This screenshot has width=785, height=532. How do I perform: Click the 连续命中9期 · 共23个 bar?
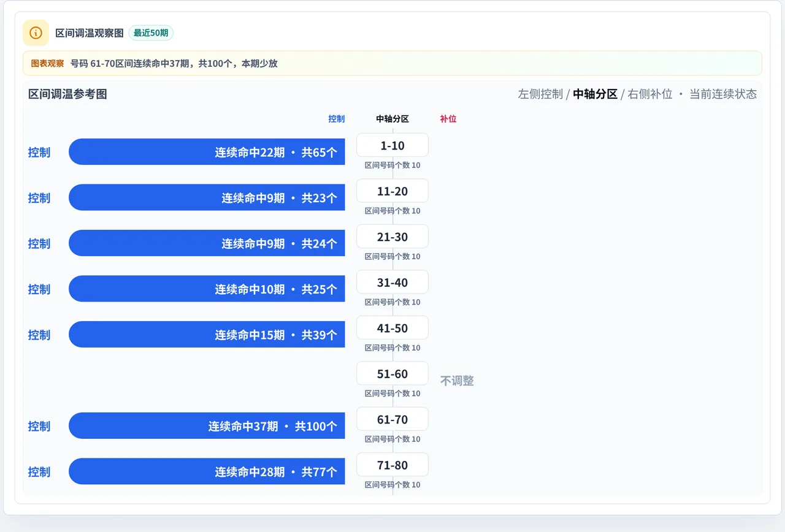click(207, 197)
